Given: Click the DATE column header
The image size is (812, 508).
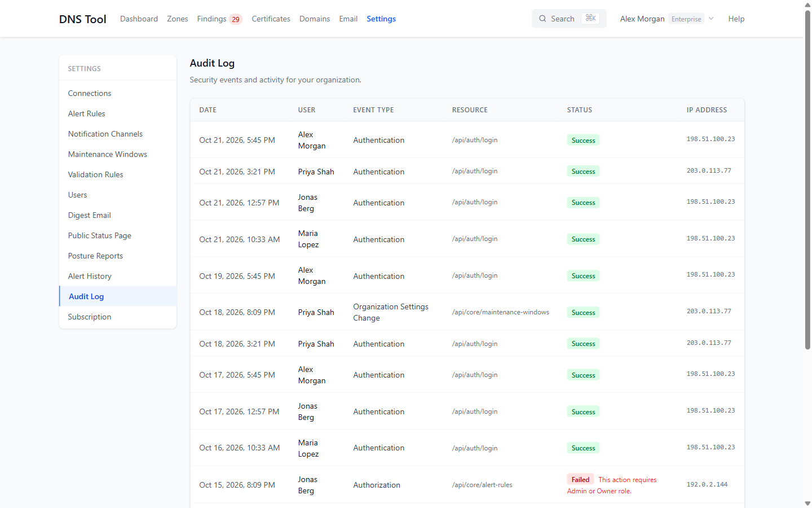Looking at the screenshot, I should click(208, 110).
